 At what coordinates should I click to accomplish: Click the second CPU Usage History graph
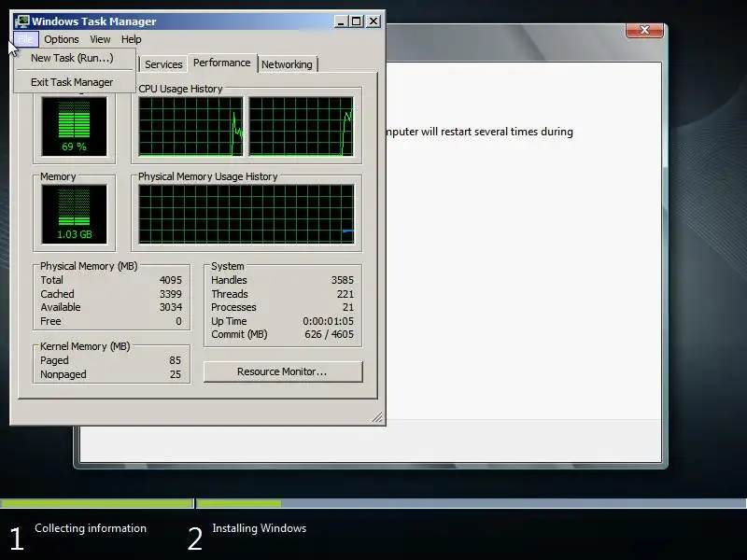click(301, 127)
